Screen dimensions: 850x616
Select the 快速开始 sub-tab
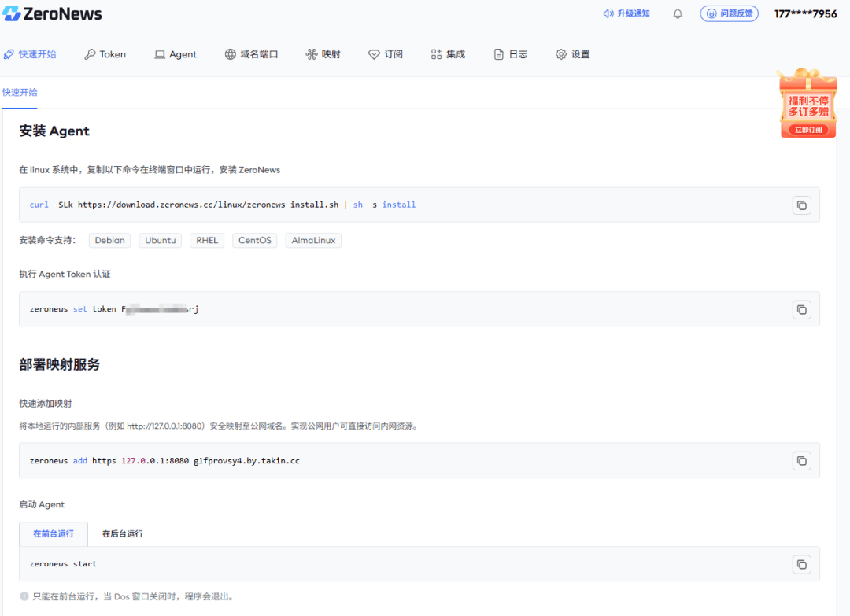tap(20, 92)
